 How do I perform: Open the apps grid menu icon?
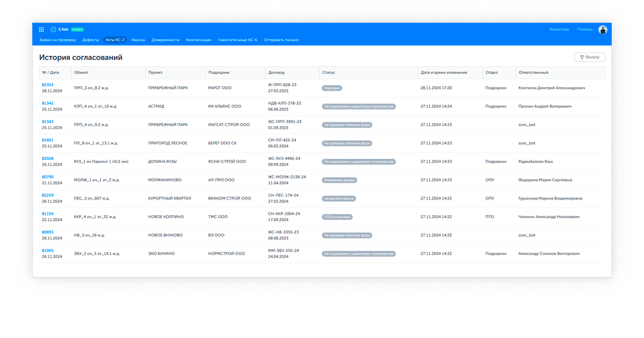[41, 30]
